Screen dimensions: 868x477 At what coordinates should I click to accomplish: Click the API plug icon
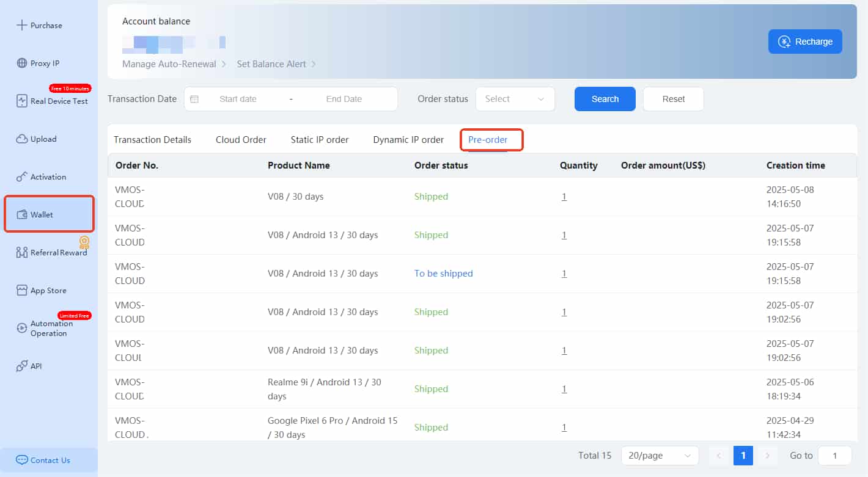click(22, 366)
